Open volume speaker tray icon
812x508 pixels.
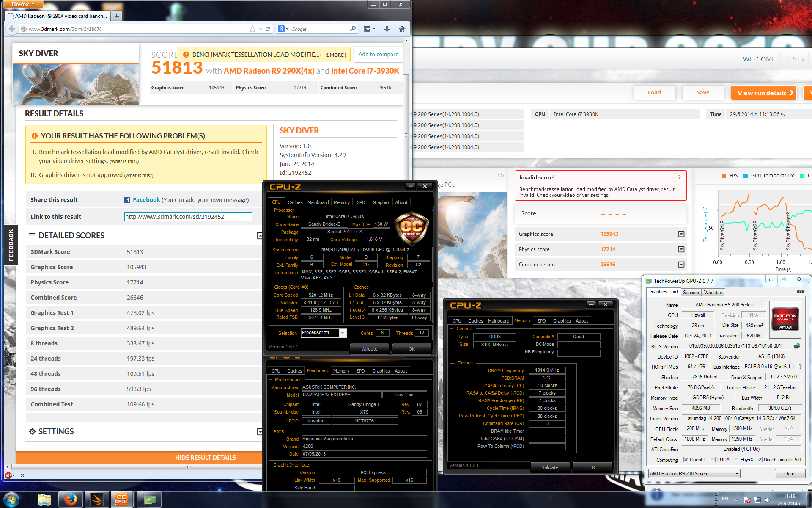[768, 500]
